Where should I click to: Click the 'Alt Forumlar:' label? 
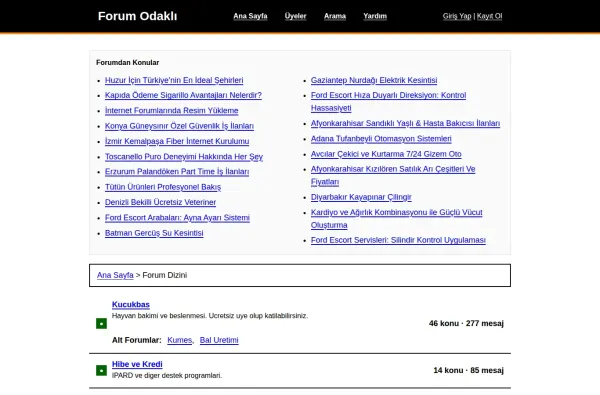coord(137,340)
